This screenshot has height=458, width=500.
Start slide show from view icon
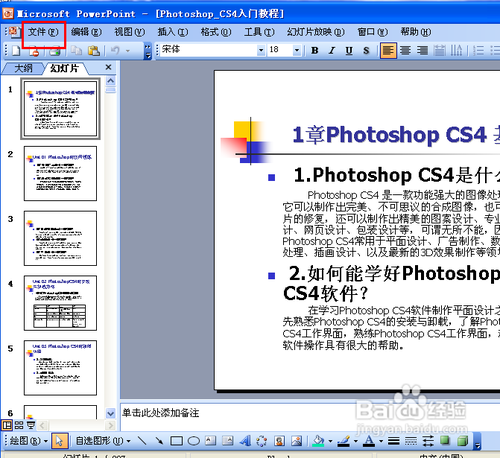[x=31, y=425]
